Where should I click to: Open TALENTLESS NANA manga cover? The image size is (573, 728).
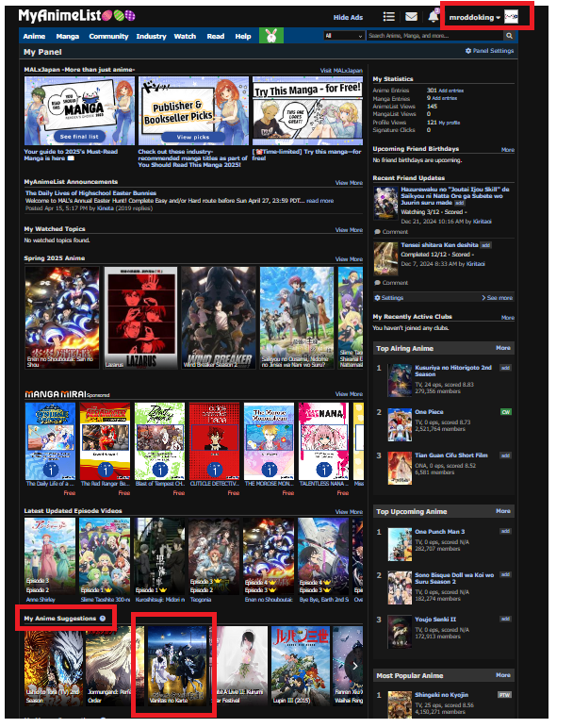[x=323, y=441]
